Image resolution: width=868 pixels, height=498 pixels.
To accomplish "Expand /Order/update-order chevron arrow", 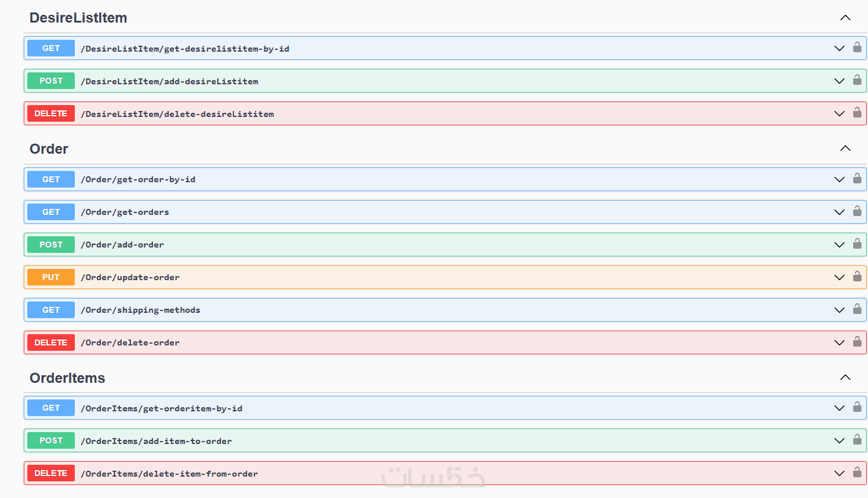I will point(840,277).
